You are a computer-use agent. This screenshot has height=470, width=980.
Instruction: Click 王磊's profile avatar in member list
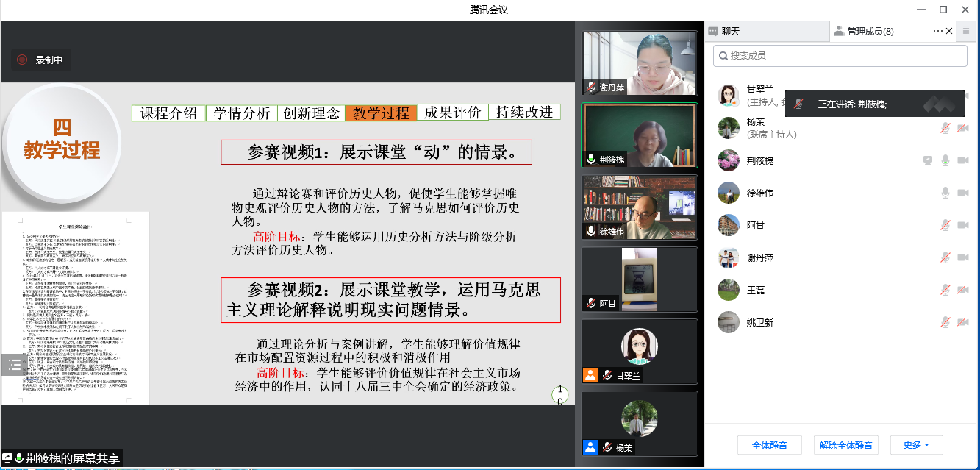coord(728,290)
